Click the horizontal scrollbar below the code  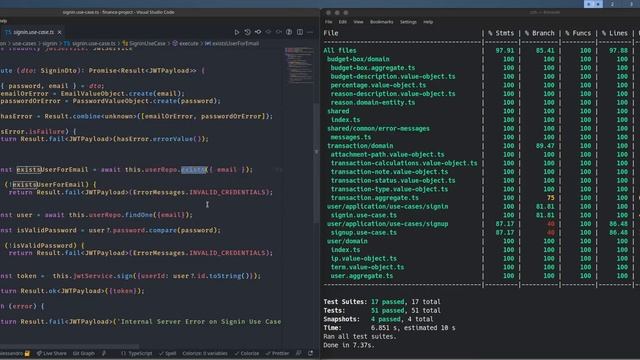[69, 346]
